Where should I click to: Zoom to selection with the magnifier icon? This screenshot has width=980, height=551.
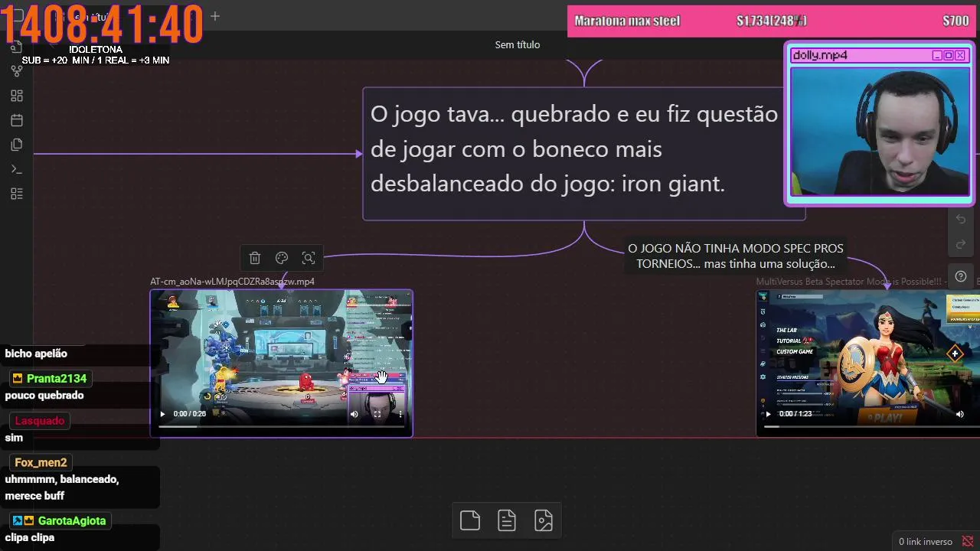(x=309, y=258)
